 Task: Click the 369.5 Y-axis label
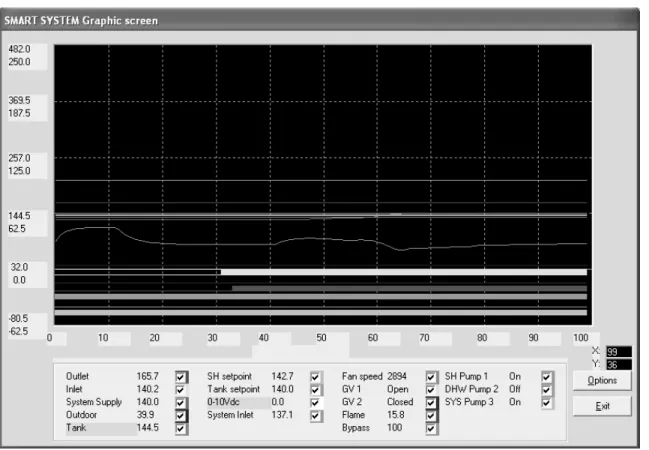pos(19,101)
